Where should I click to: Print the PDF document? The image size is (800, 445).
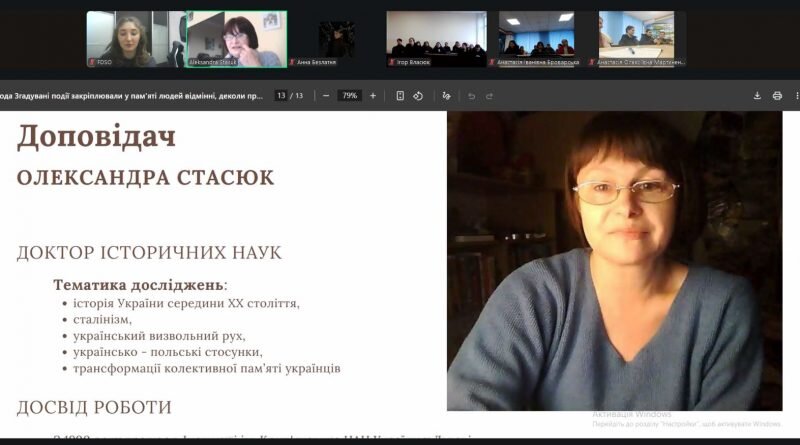777,95
